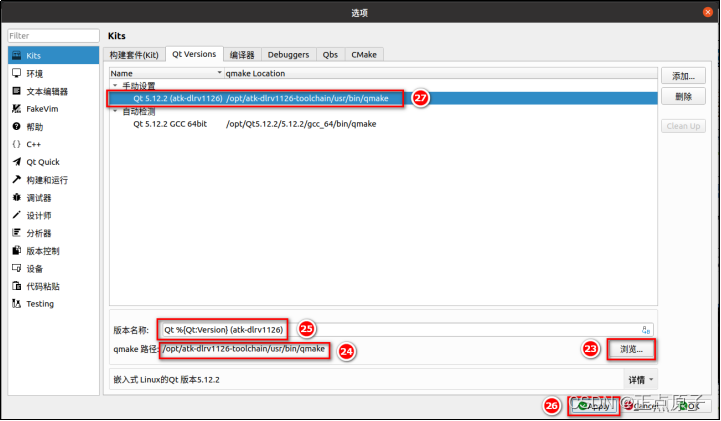721x421 pixels.
Task: Open the 帮助 question mark icon
Action: point(17,126)
